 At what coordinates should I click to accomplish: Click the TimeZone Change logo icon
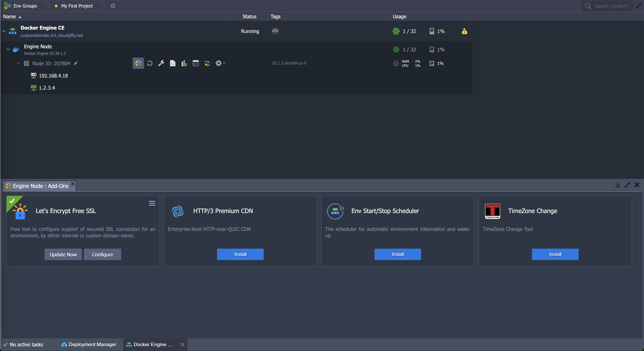click(x=492, y=211)
